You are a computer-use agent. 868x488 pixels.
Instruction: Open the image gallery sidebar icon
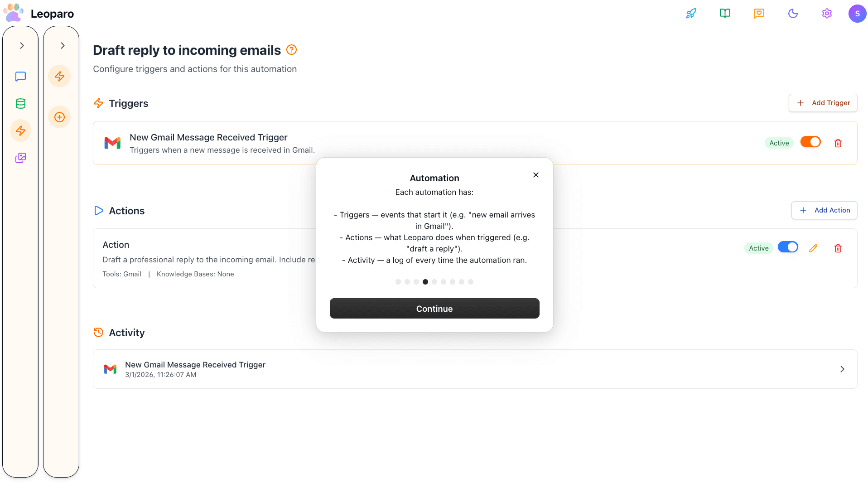tap(20, 158)
